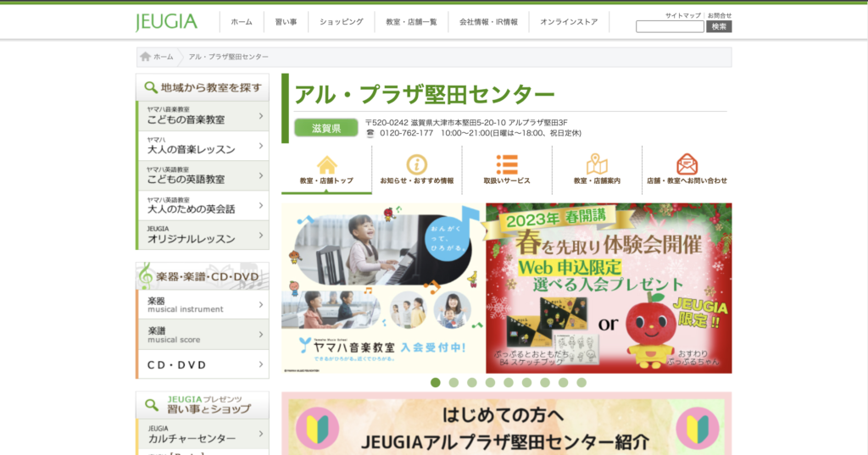Viewport: 868px width, 455px height.
Task: Open the 教室・店舗案内 map icon
Action: coord(597,164)
